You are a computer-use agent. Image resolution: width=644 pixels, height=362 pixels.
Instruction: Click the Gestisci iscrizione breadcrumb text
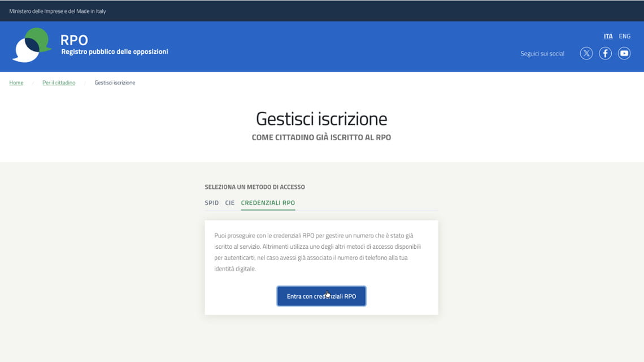coord(115,83)
